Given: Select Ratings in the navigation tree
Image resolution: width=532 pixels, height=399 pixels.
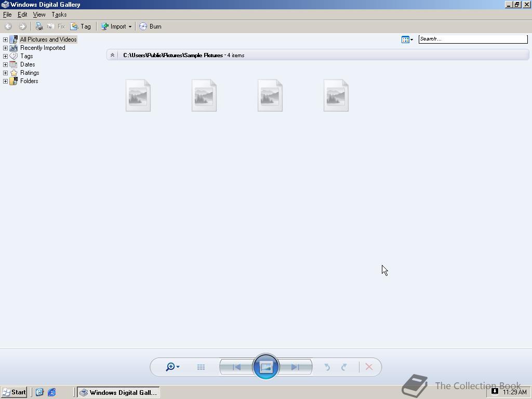Looking at the screenshot, I should click(x=30, y=73).
